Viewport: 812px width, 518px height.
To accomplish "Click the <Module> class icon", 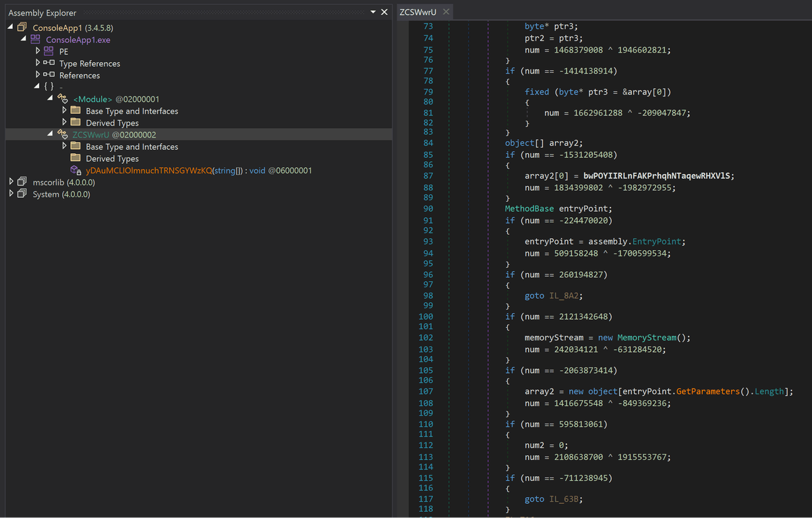I will 63,99.
